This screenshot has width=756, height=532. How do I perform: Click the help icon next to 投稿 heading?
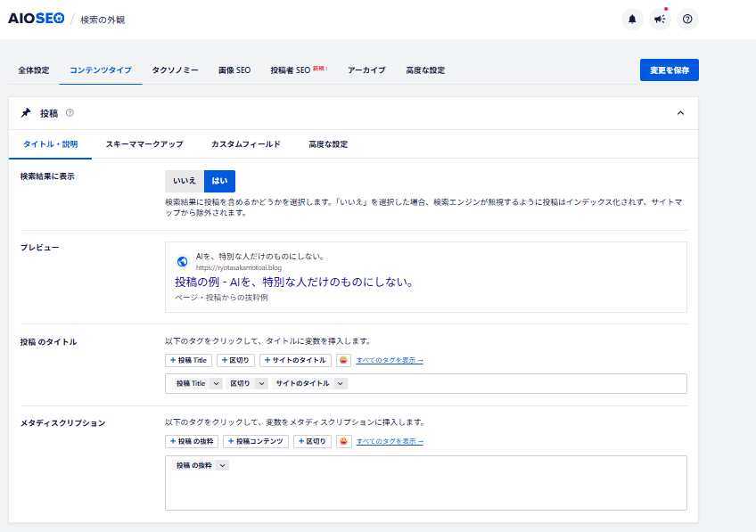point(70,113)
